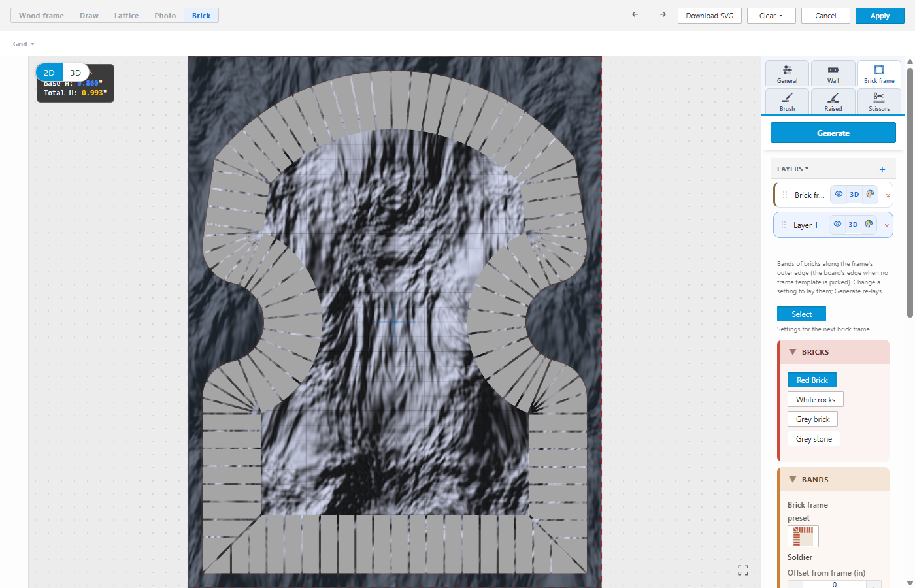Select the Brick fr... layer row
The height and width of the screenshot is (588, 915).
point(833,195)
